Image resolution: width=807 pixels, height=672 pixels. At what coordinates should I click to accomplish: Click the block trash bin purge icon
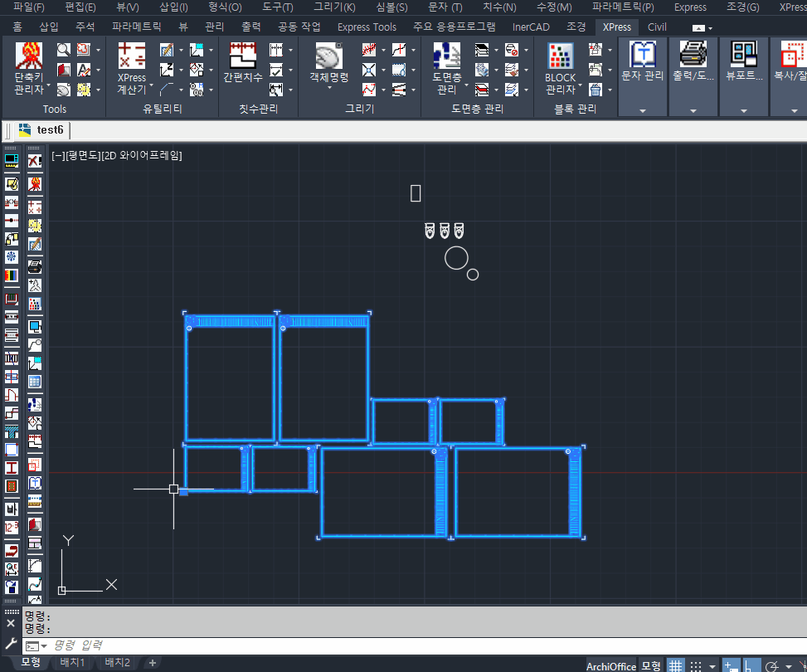[x=596, y=90]
